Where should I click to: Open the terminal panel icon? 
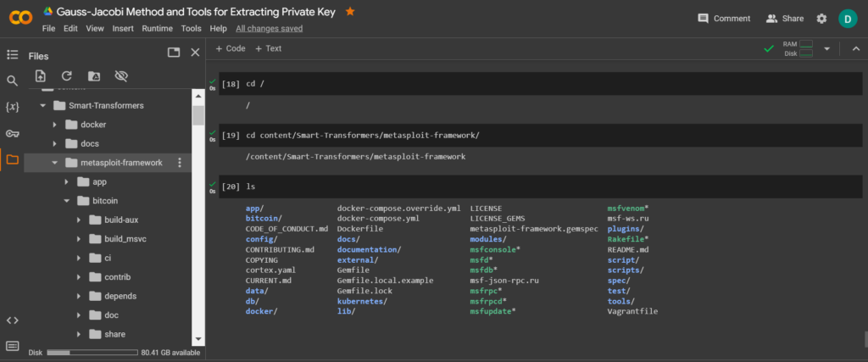pyautogui.click(x=12, y=346)
